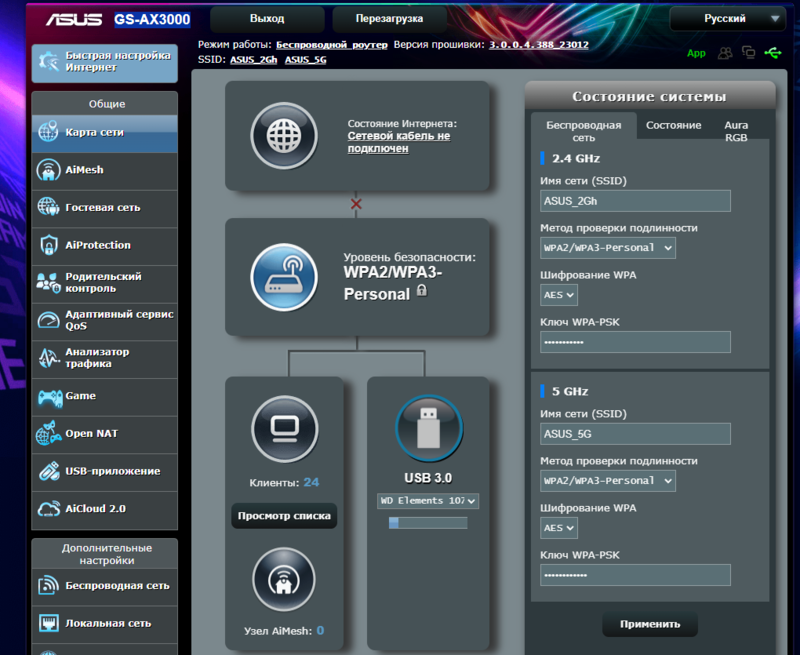
Task: Click the Game controller icon
Action: pyautogui.click(x=49, y=396)
